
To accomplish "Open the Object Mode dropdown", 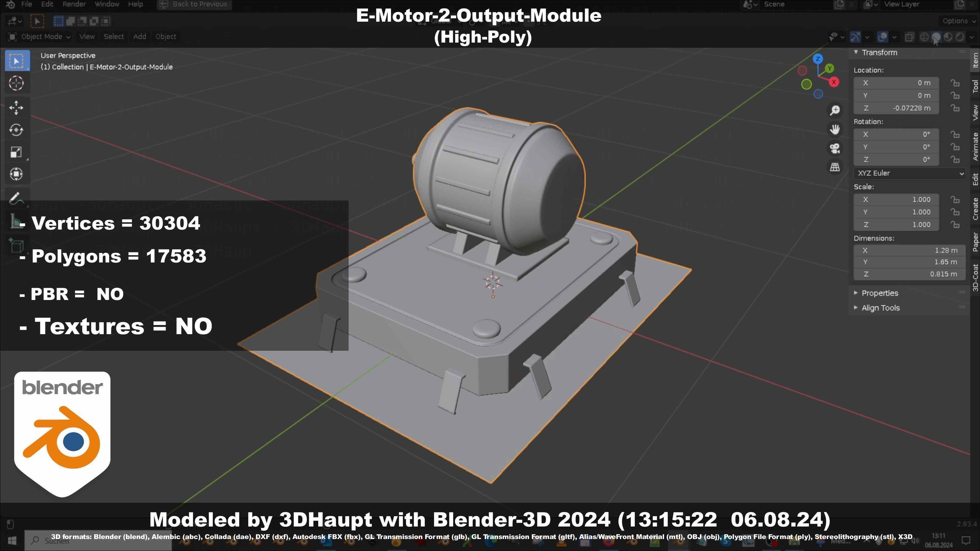I will [39, 37].
